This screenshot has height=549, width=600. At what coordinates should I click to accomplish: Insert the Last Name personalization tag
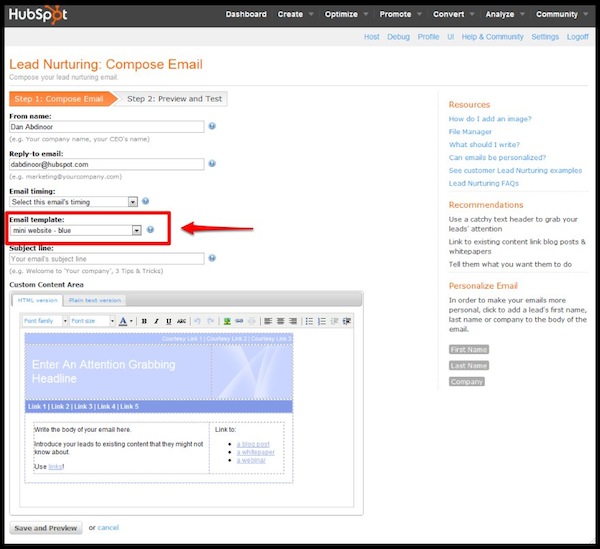coord(469,366)
